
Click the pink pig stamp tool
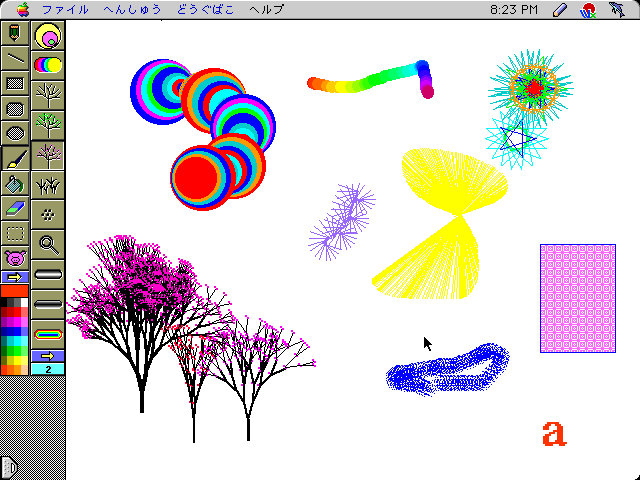pos(15,258)
